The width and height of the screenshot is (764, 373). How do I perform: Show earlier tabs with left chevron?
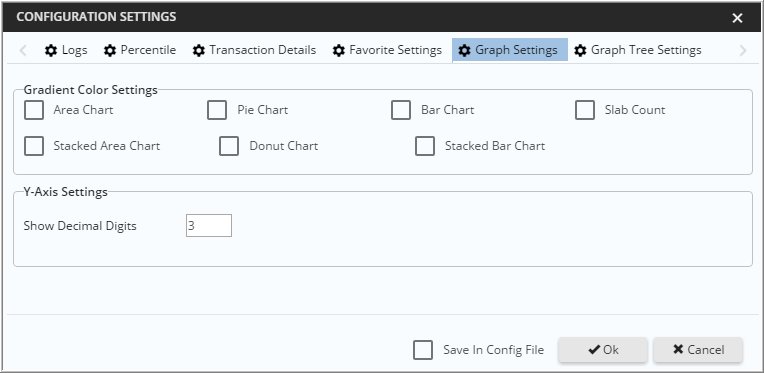[22, 50]
